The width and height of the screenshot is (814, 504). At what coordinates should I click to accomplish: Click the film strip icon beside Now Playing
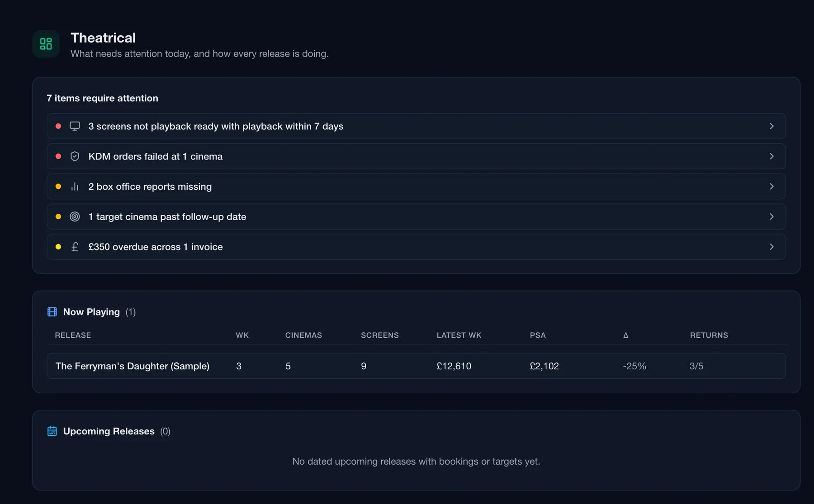tap(52, 312)
